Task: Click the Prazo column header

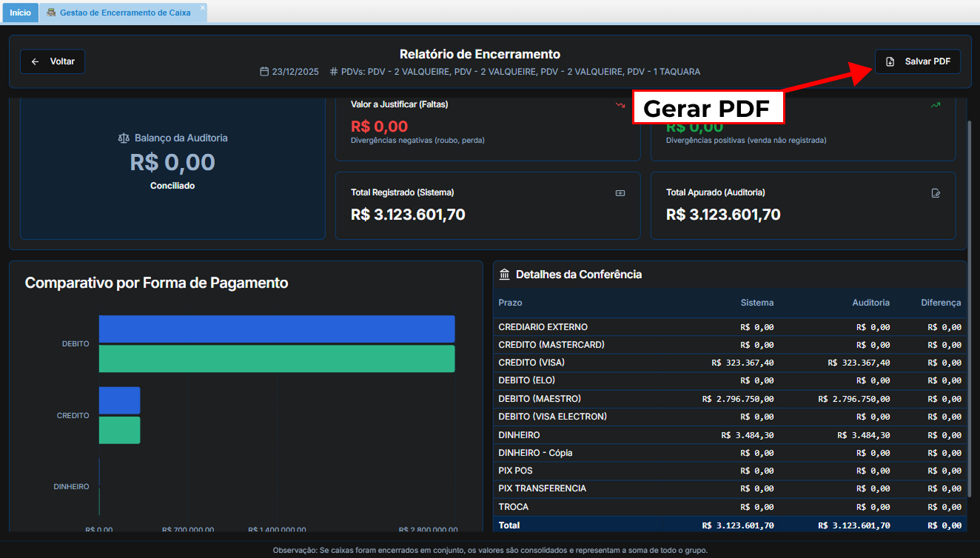Action: [x=510, y=303]
